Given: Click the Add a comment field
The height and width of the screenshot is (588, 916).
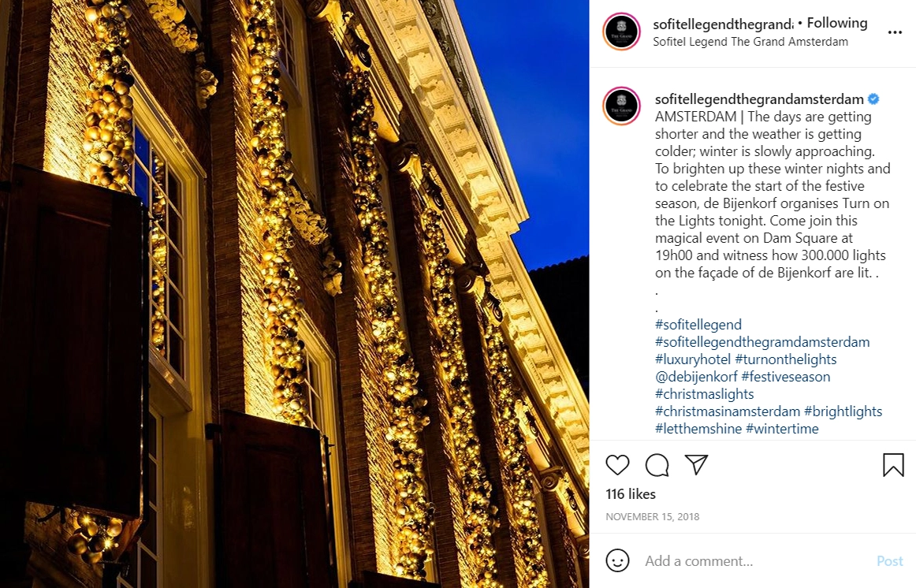Looking at the screenshot, I should tap(754, 561).
